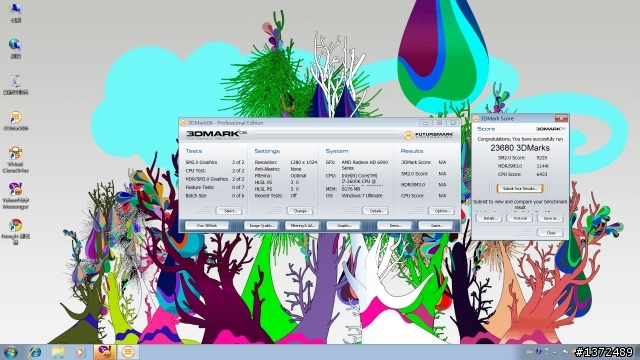Open Options under the Results section

tap(441, 211)
